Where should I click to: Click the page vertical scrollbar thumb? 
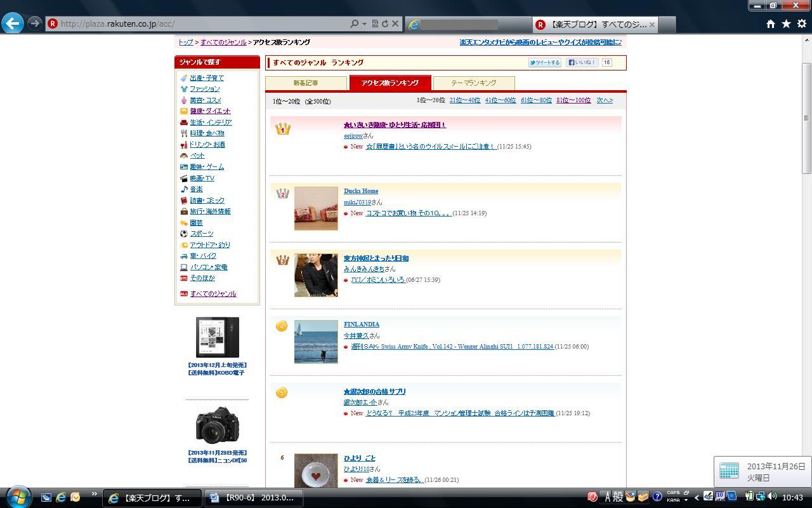(806, 117)
